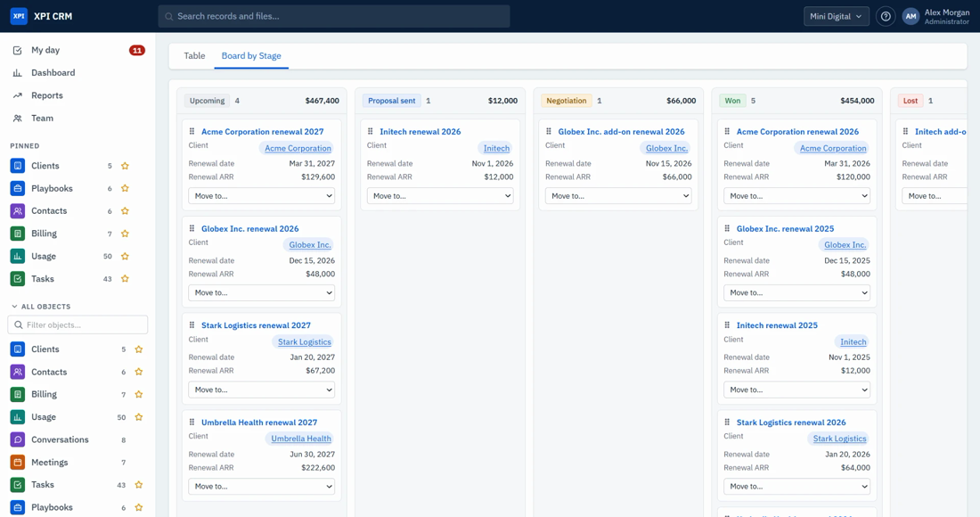Click pinned Usage chart icon
Screen dimensions: 980x517
[x=18, y=257]
